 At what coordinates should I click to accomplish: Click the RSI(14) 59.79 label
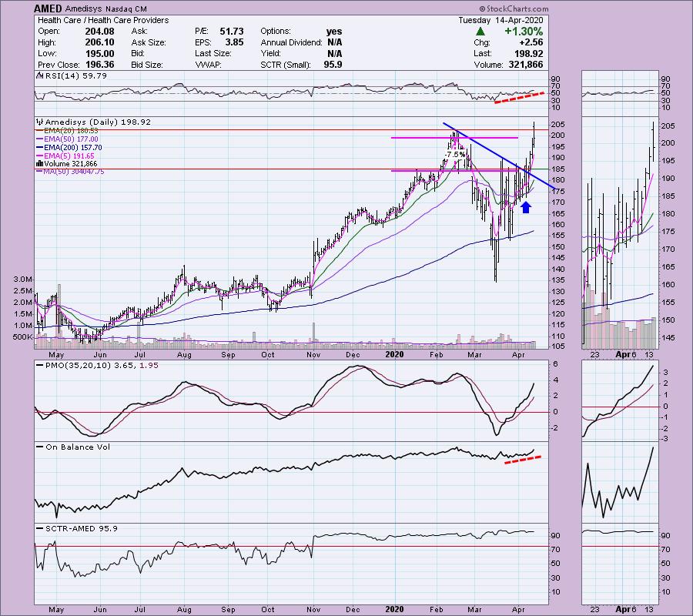(x=72, y=75)
